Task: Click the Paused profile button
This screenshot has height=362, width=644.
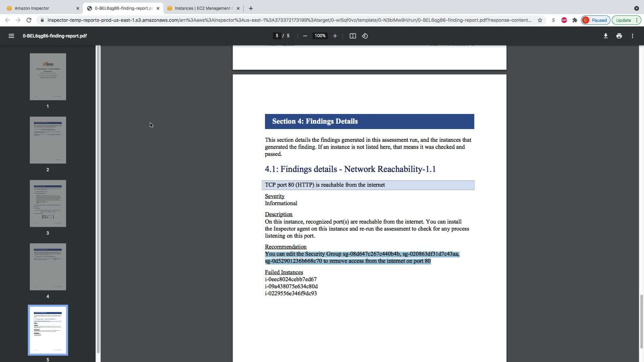Action: (x=595, y=20)
